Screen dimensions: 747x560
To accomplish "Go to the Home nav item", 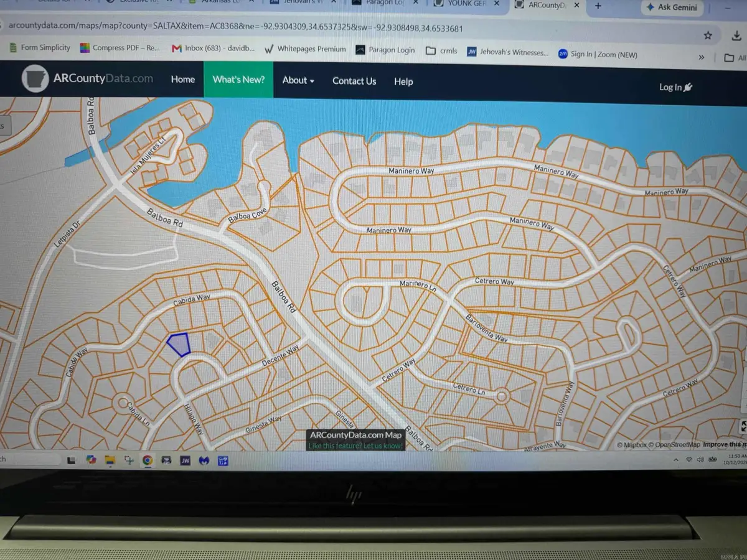I will [183, 79].
